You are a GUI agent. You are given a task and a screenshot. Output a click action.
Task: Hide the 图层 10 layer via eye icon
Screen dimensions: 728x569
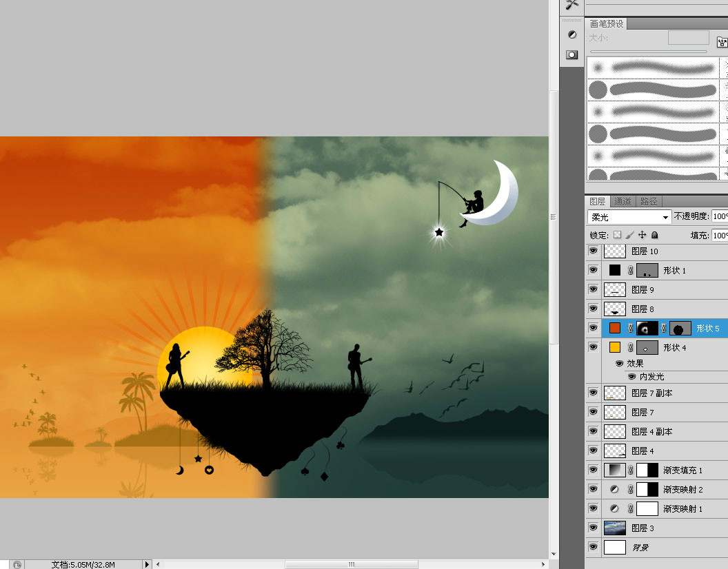tap(593, 251)
